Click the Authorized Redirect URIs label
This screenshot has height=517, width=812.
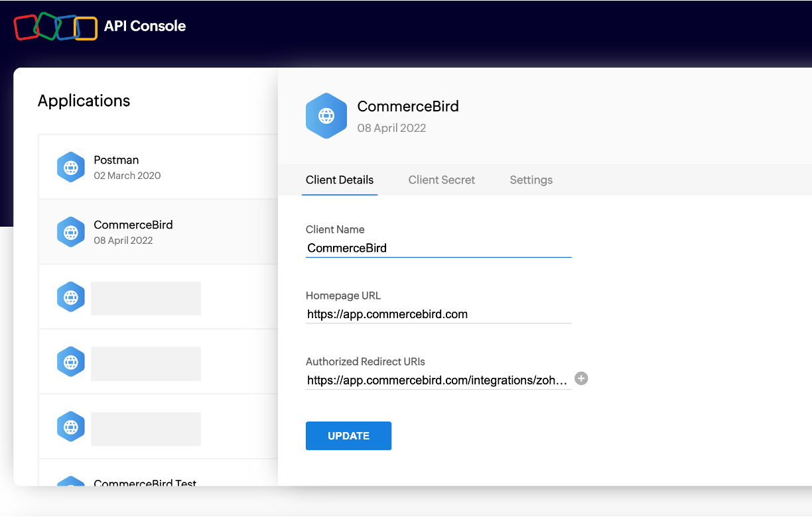click(366, 362)
